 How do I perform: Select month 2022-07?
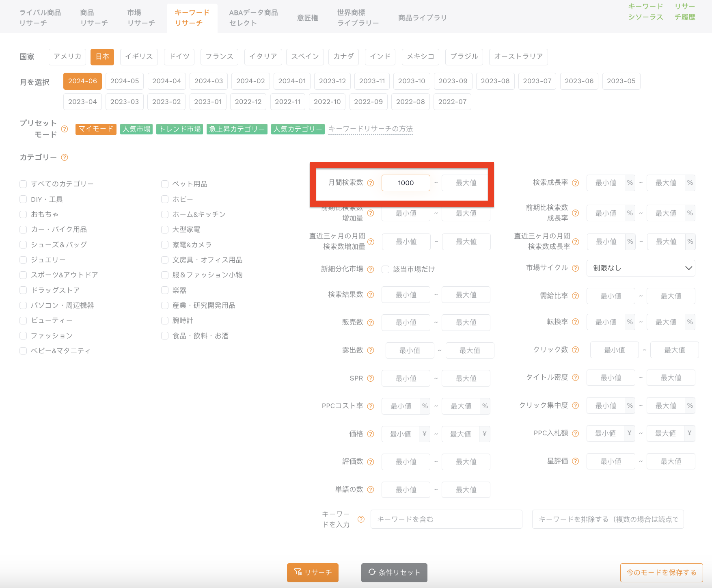point(452,102)
